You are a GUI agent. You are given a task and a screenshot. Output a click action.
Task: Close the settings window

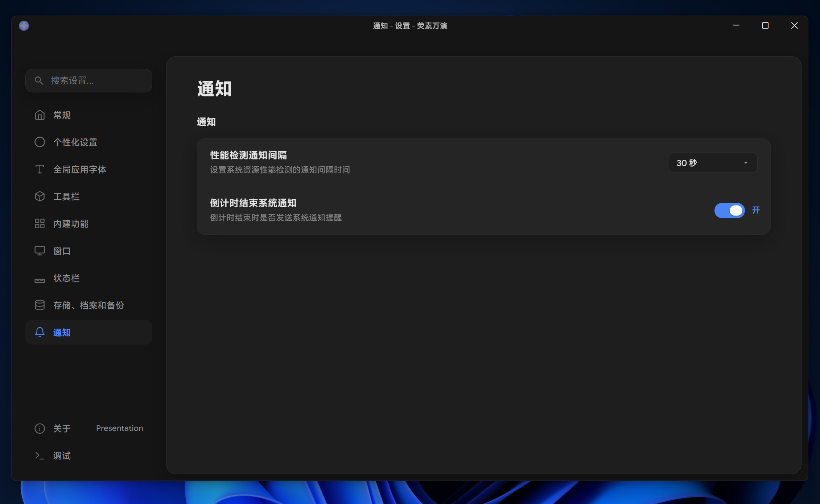click(x=794, y=25)
